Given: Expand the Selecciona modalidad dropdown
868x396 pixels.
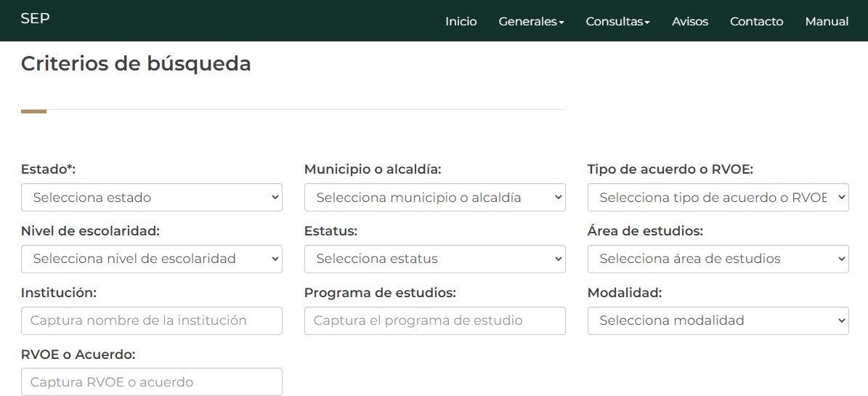Looking at the screenshot, I should [x=718, y=321].
